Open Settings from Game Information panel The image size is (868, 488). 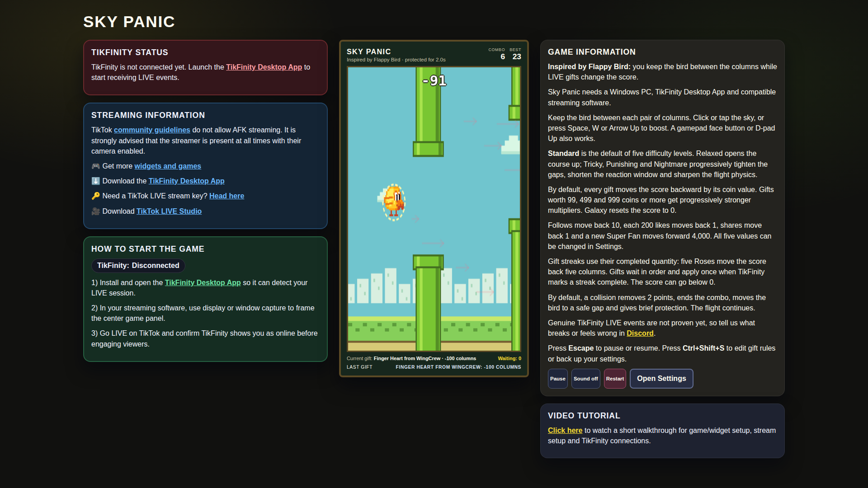coord(661,379)
